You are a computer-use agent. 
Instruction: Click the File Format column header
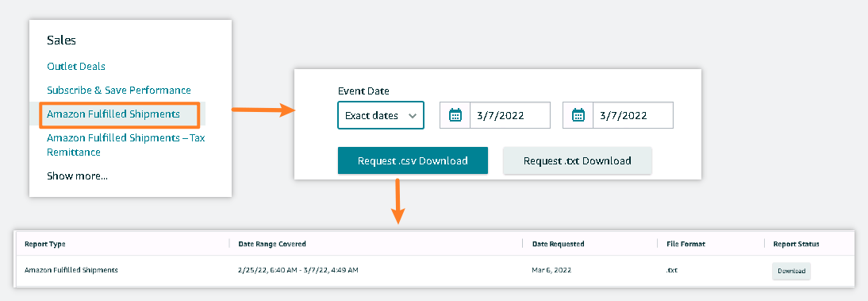pos(686,244)
